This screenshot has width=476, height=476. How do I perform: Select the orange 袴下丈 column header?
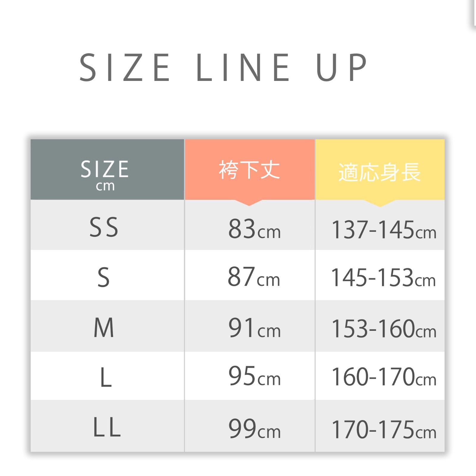[249, 170]
